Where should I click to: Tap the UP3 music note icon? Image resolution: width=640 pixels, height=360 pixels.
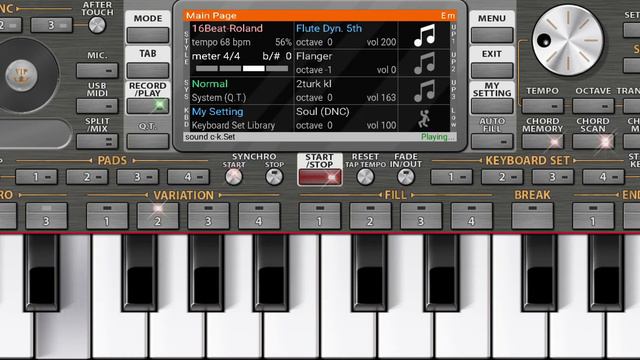coord(424,91)
